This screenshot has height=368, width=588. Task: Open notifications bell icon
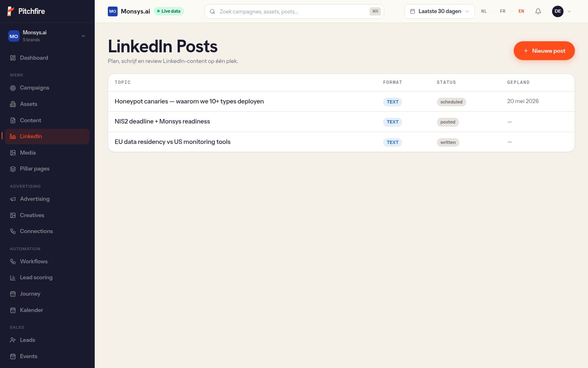[538, 11]
